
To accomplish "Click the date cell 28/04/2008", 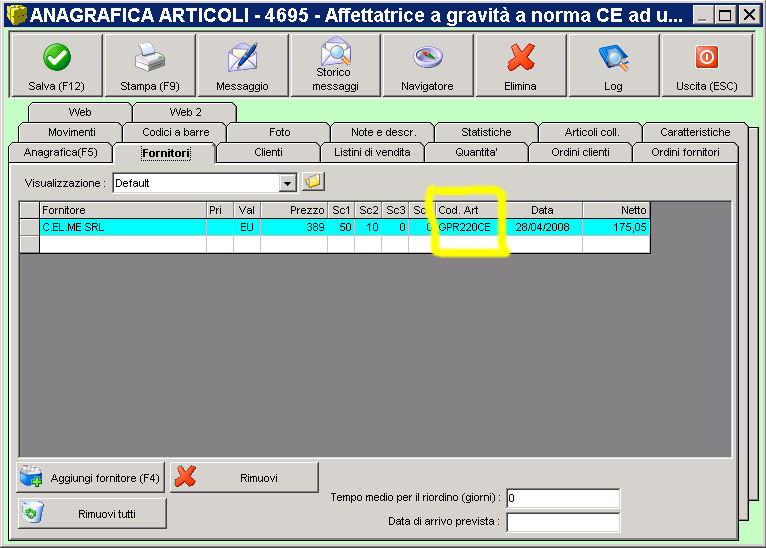I will [543, 227].
